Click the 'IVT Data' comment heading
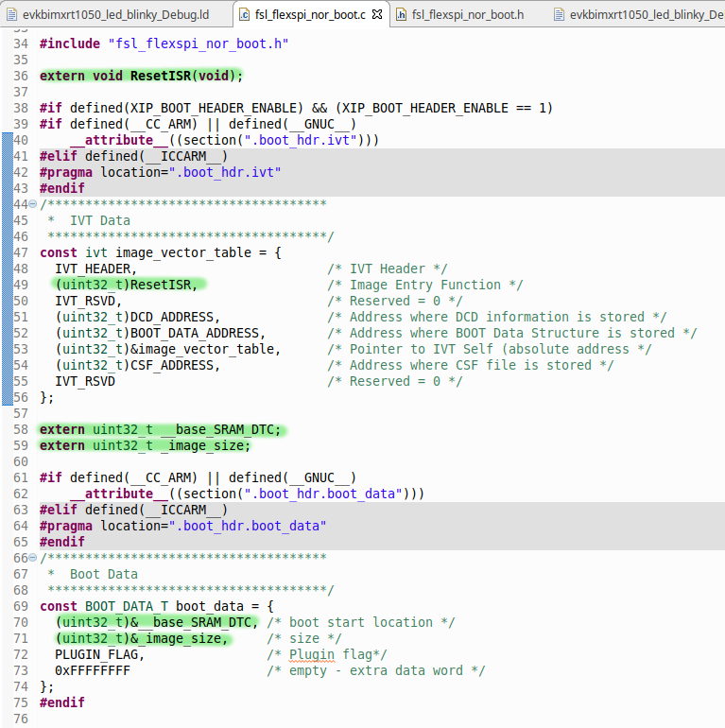The width and height of the screenshot is (725, 728). pos(100,220)
